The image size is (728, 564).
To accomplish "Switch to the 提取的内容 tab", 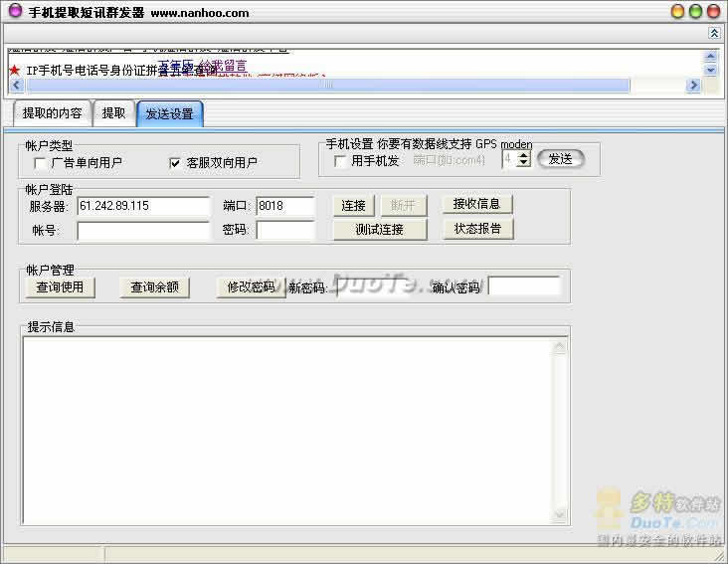I will point(52,113).
